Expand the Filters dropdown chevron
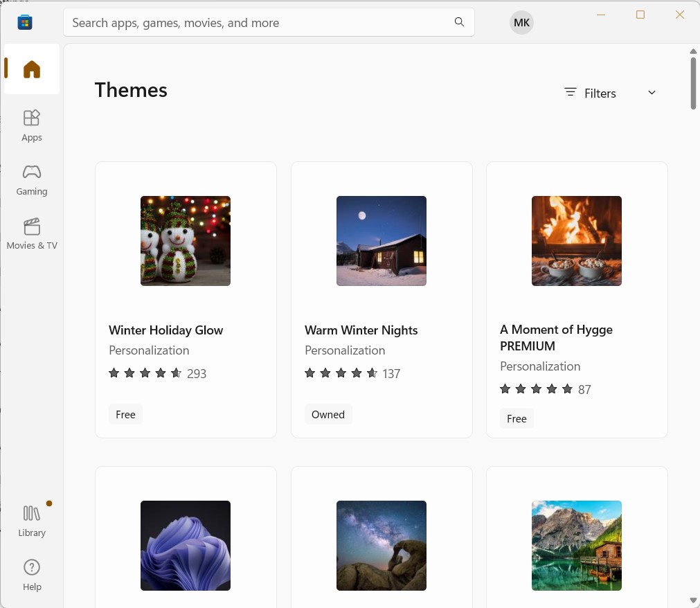The width and height of the screenshot is (700, 608). pos(652,92)
